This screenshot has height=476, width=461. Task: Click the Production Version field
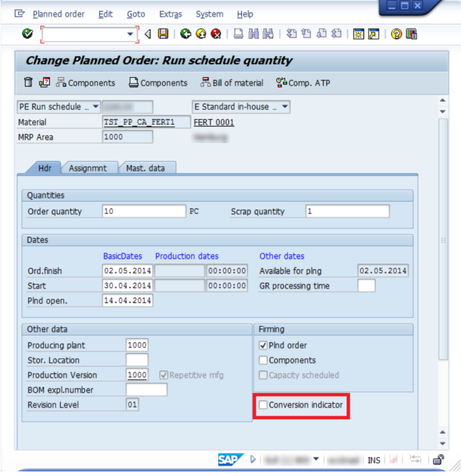coord(137,375)
